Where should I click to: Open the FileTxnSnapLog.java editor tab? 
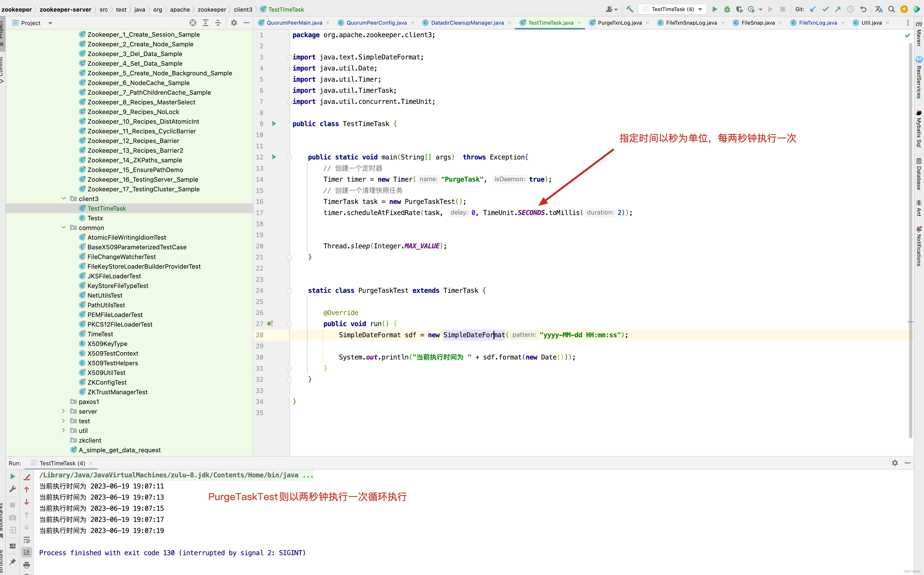pyautogui.click(x=691, y=23)
